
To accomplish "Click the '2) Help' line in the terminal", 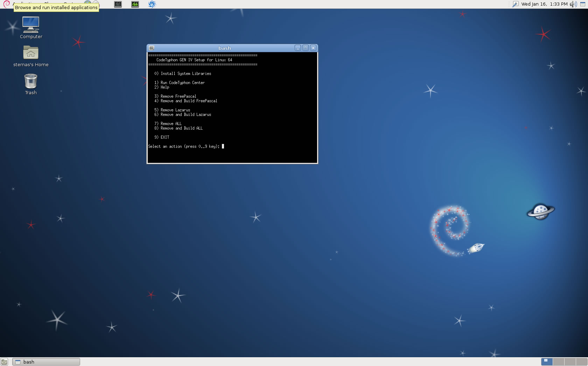I will click(x=162, y=87).
